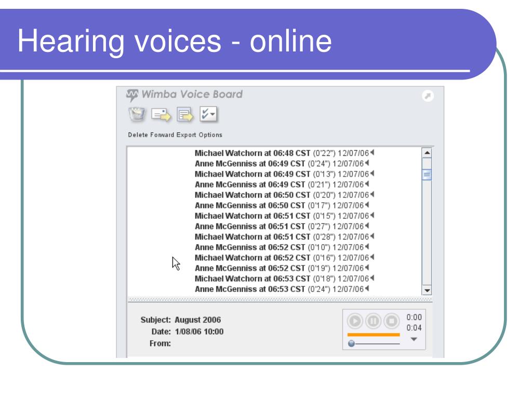Select Michael Watchorn 06:53 (0'18") message
Viewport: 532px width, 399px height.
284,278
